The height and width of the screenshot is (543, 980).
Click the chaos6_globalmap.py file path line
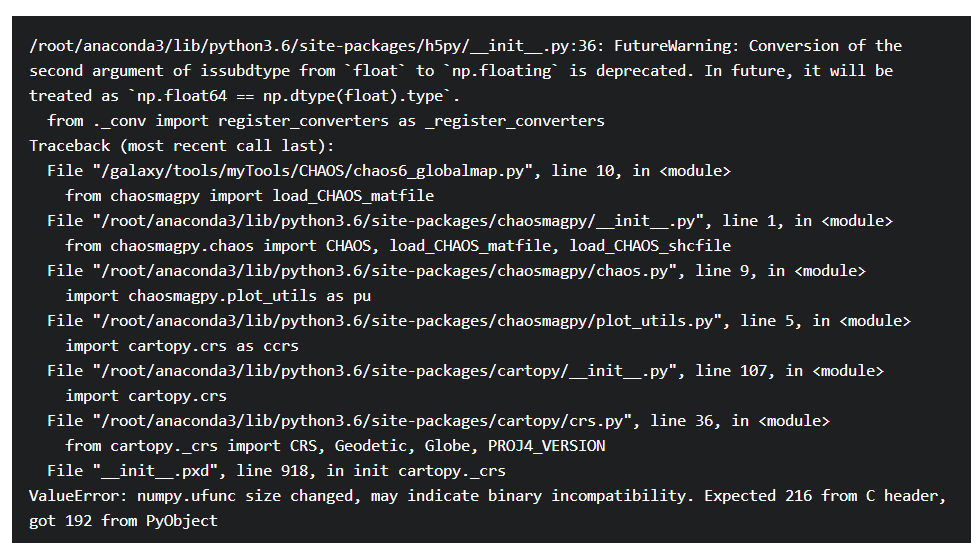(x=389, y=171)
